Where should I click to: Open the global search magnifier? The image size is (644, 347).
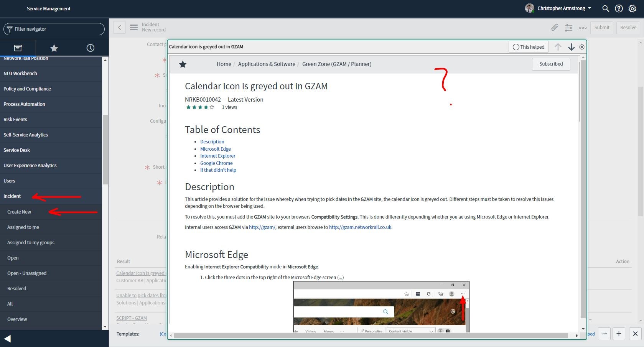tap(605, 8)
